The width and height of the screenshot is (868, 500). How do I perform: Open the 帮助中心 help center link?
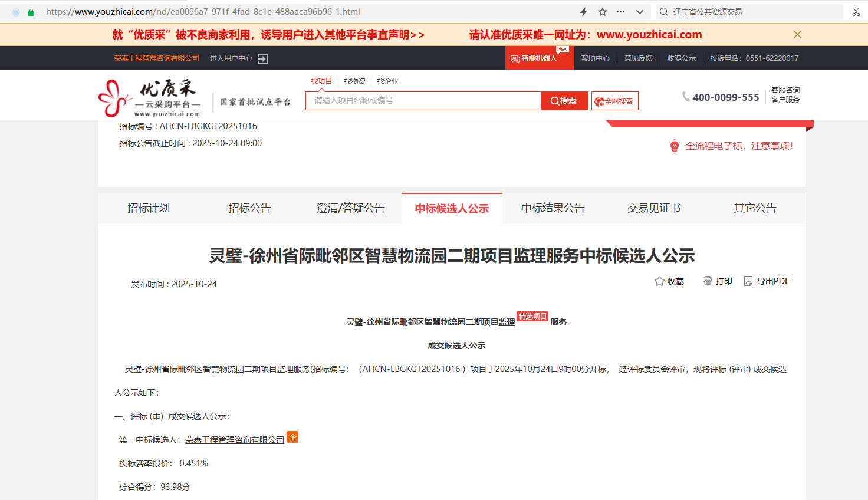click(595, 58)
